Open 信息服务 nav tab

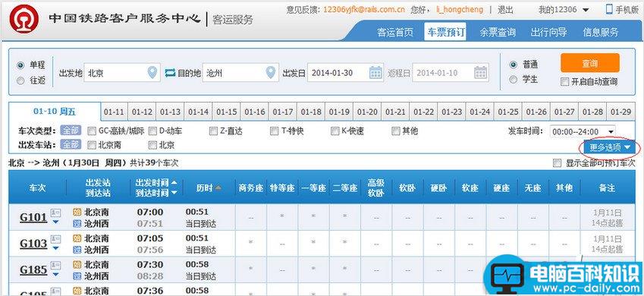601,32
